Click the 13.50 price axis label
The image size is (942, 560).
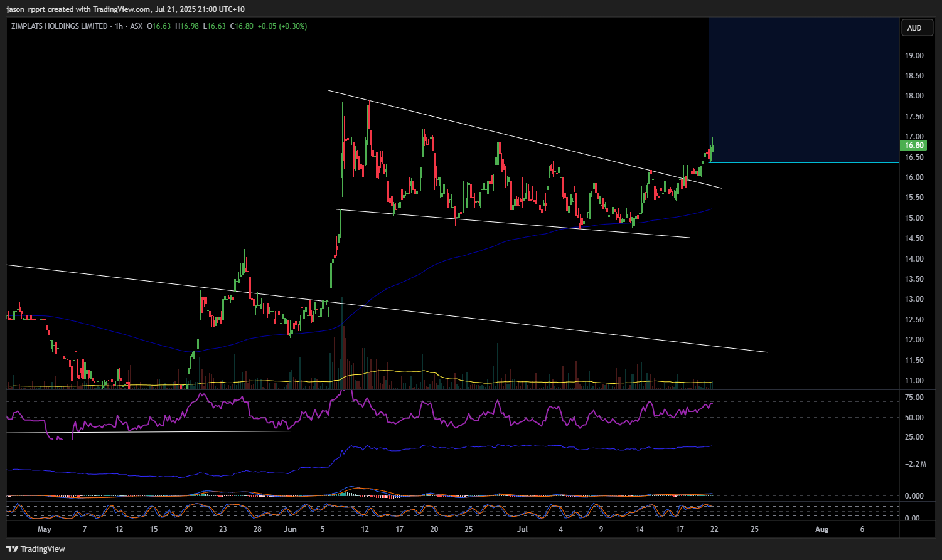click(914, 279)
